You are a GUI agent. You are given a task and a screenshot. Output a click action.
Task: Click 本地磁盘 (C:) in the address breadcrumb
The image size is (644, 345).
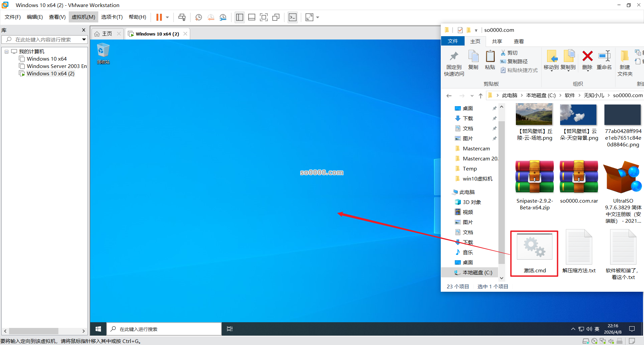pyautogui.click(x=541, y=95)
